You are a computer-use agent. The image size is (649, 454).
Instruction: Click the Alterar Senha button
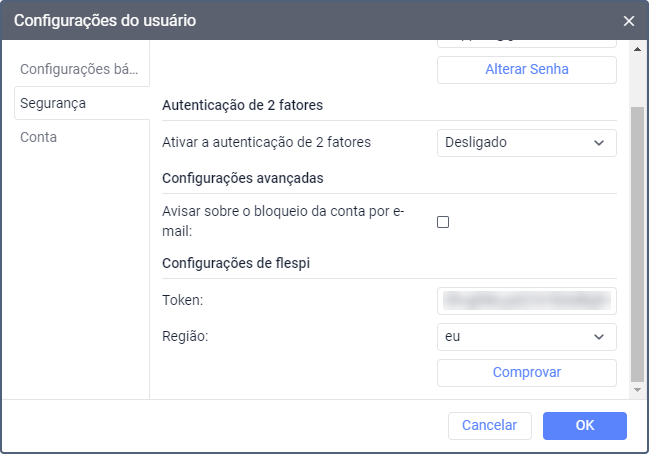click(x=526, y=70)
